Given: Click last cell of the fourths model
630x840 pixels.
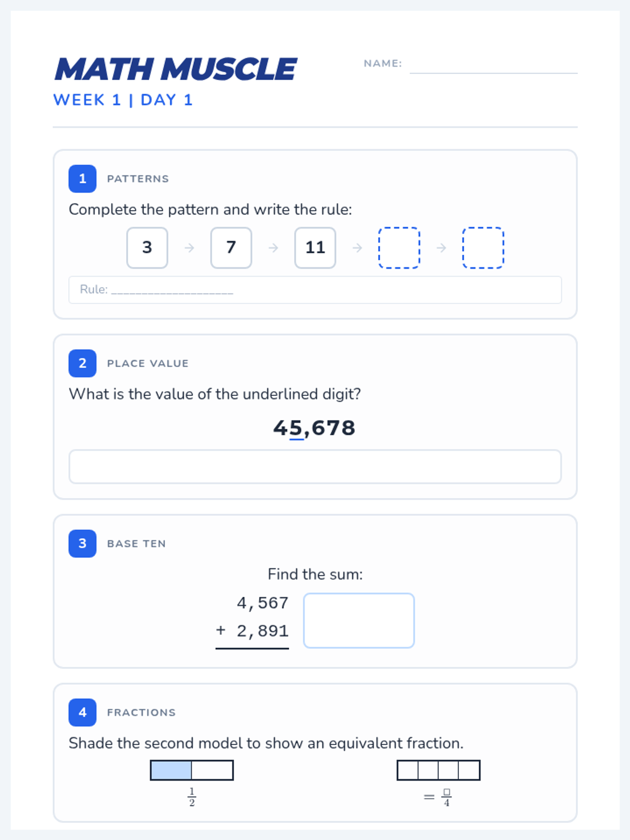Looking at the screenshot, I should pyautogui.click(x=469, y=770).
